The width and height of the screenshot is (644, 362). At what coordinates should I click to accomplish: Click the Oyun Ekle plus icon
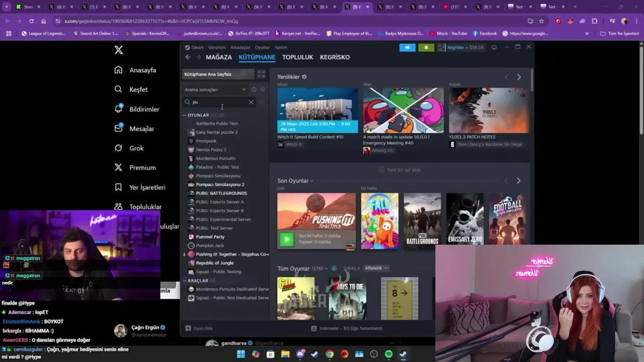(x=188, y=328)
